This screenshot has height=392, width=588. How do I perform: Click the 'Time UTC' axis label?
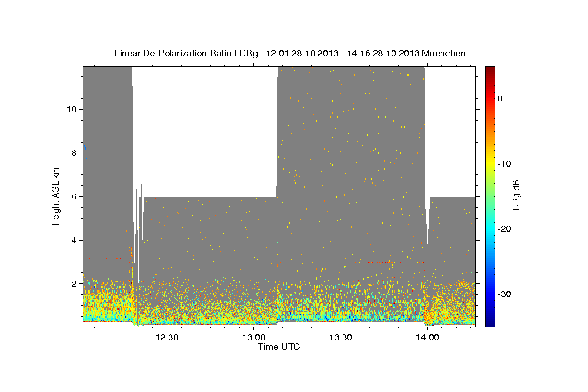[x=279, y=347]
